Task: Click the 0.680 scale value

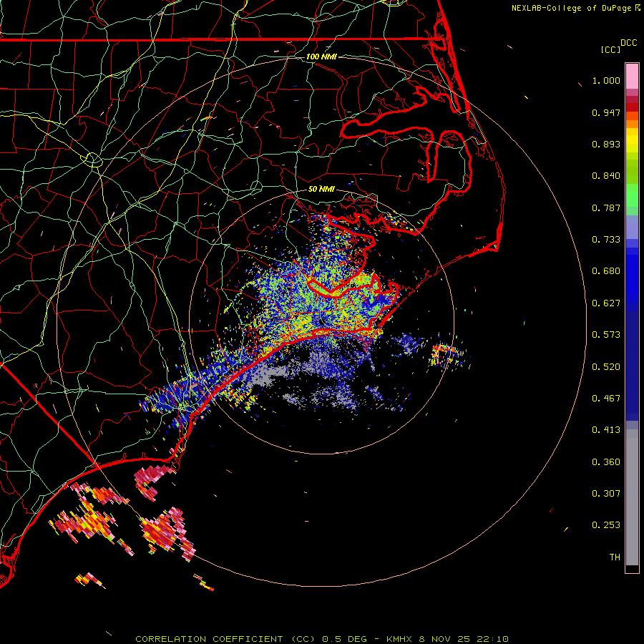Action: pyautogui.click(x=606, y=271)
